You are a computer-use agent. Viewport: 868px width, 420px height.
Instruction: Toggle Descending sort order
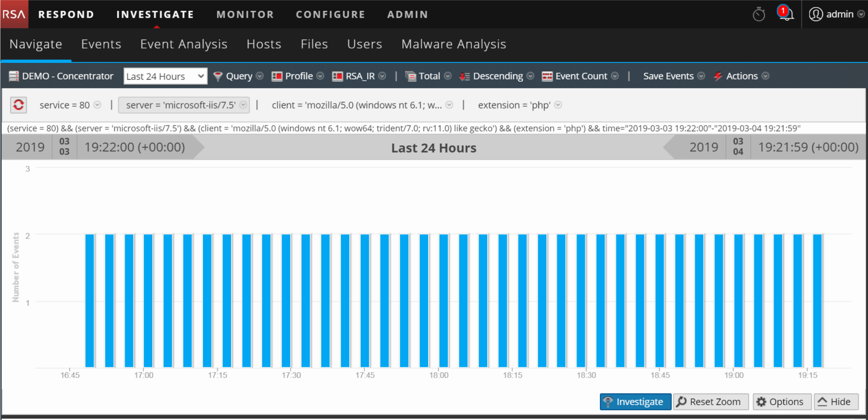496,76
